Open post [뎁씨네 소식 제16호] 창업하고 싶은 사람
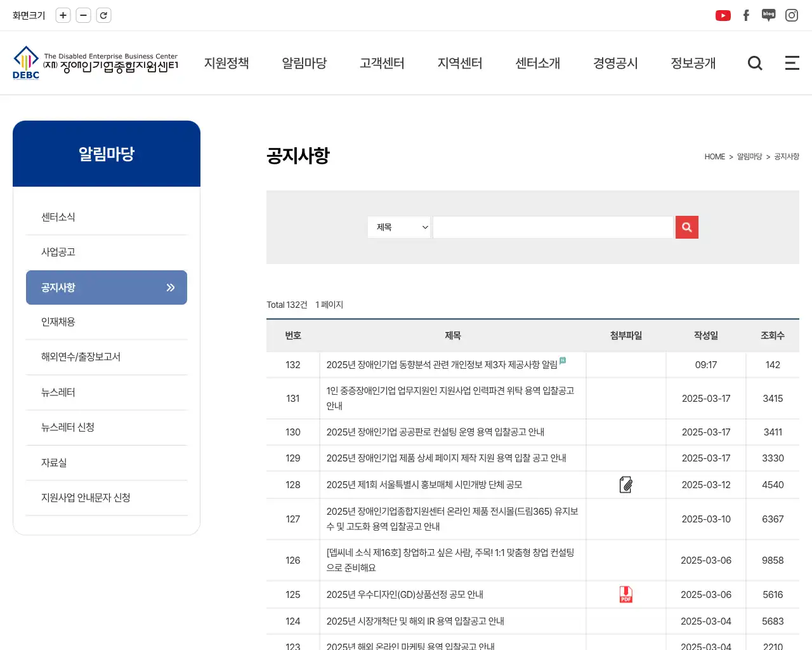 [450, 560]
